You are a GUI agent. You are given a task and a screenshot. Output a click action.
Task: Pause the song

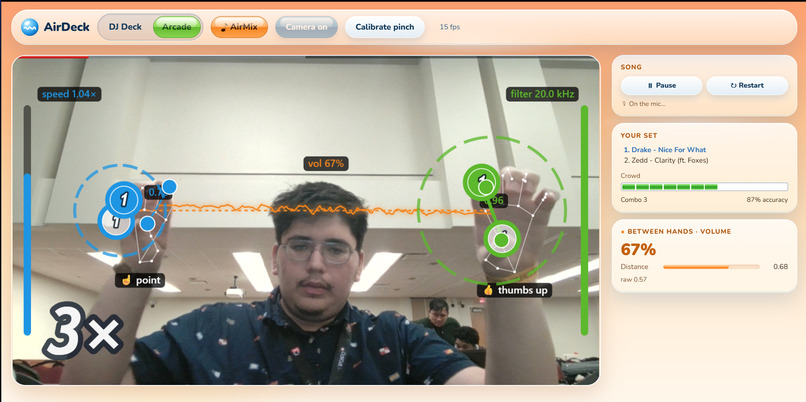click(x=662, y=85)
